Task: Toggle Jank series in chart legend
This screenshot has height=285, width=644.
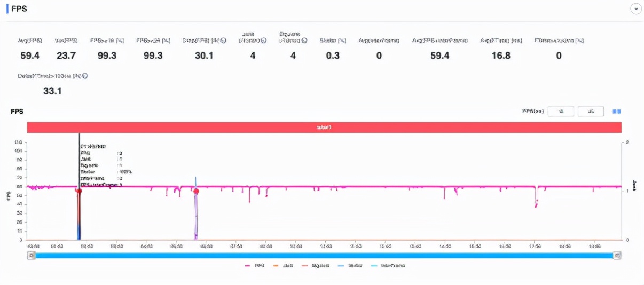Action: click(283, 265)
